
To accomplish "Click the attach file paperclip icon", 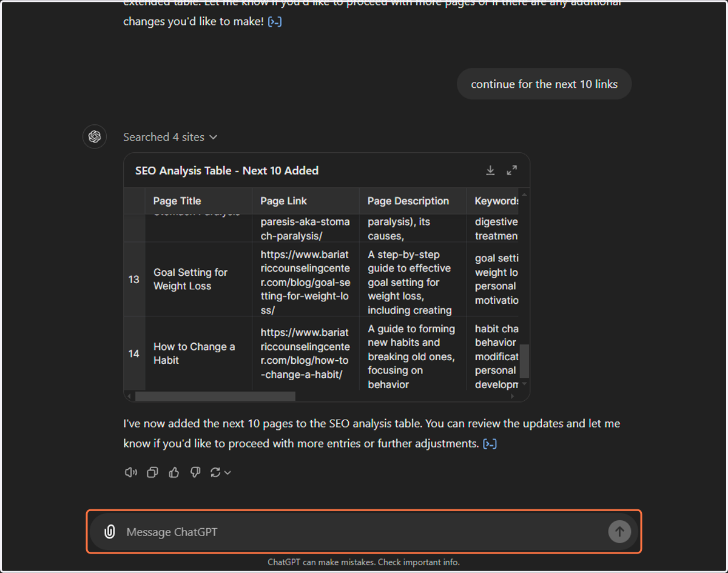I will pyautogui.click(x=110, y=532).
